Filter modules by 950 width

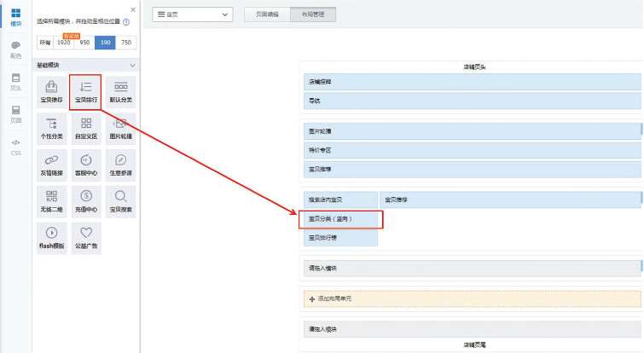click(x=84, y=42)
